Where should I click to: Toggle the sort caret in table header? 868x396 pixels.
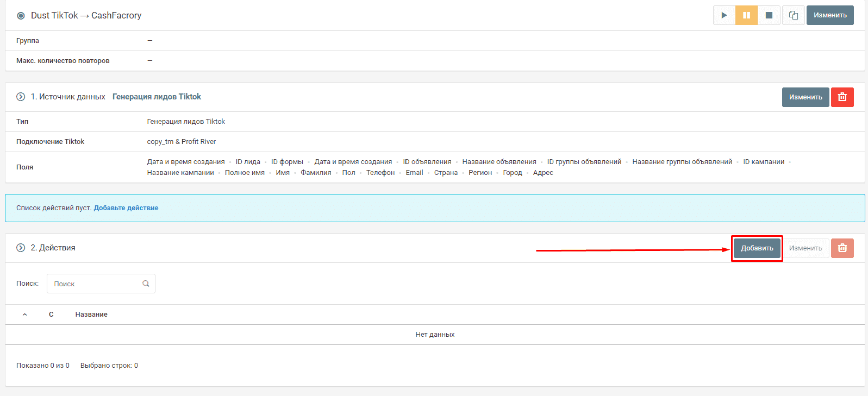tap(24, 315)
